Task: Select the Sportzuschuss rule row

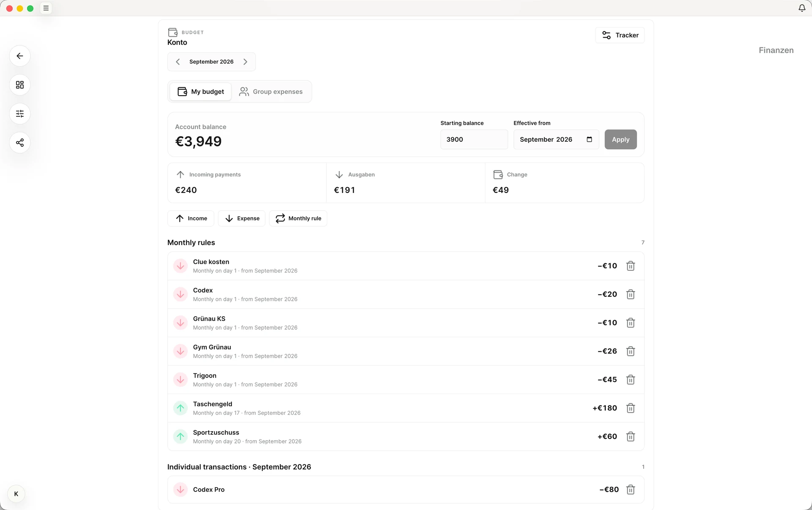Action: point(406,436)
